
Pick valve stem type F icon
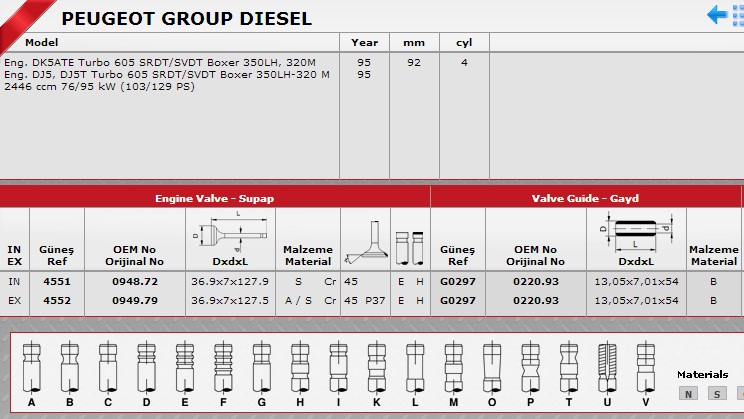tap(222, 367)
